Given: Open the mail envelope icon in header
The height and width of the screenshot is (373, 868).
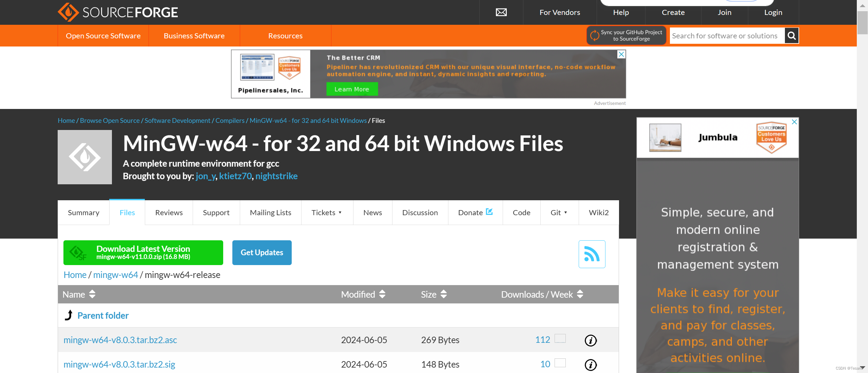Looking at the screenshot, I should tap(501, 13).
